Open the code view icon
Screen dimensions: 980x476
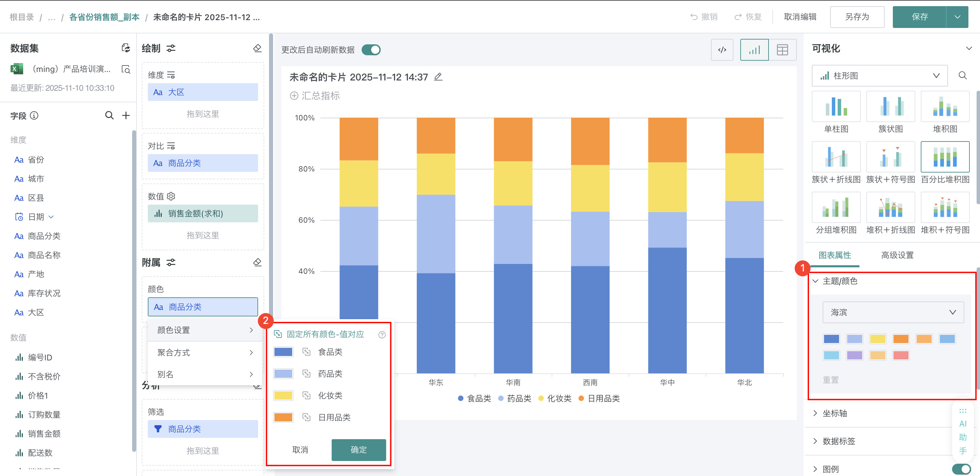pos(722,50)
